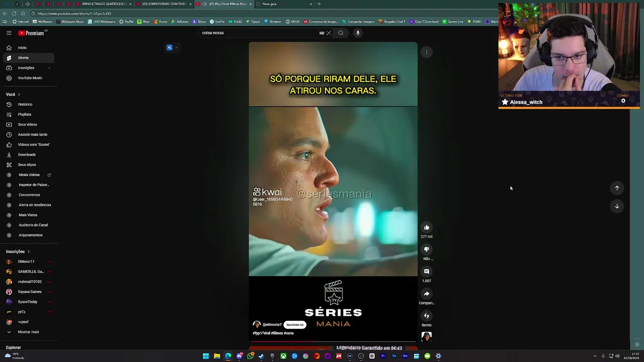Open Histórico in the sidebar
Viewport: 644px width, 362px height.
(x=29, y=105)
